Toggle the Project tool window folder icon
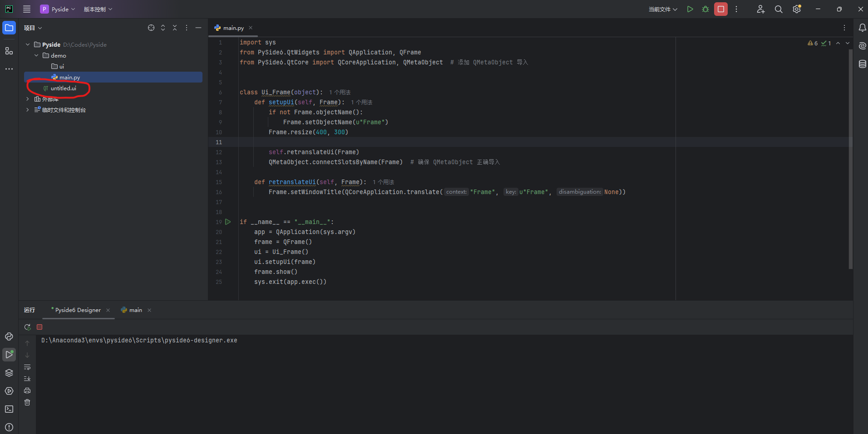Viewport: 868px width, 434px height. [9, 28]
